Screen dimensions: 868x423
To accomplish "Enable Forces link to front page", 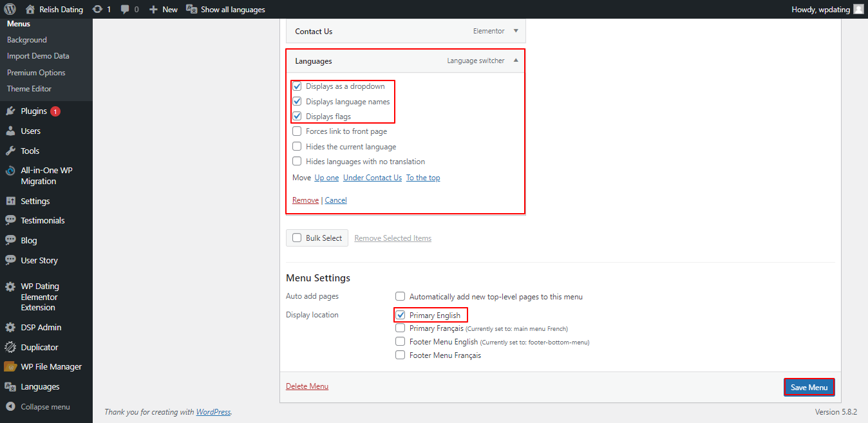I will 297,131.
